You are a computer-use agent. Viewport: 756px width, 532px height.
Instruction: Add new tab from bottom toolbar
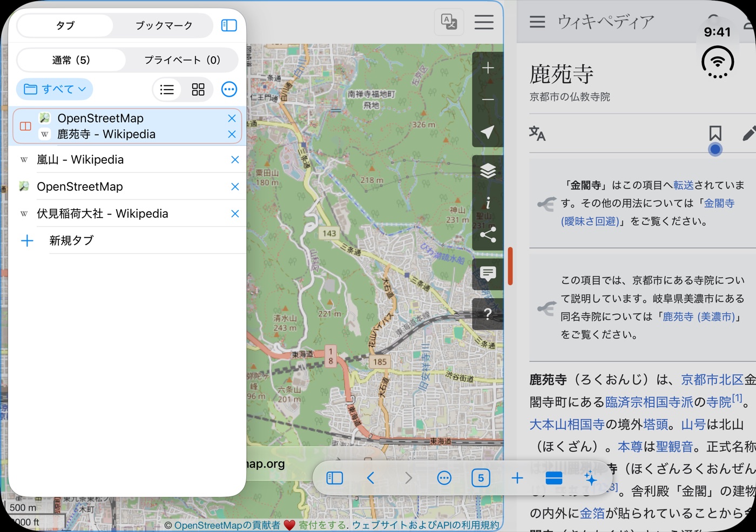tap(517, 478)
